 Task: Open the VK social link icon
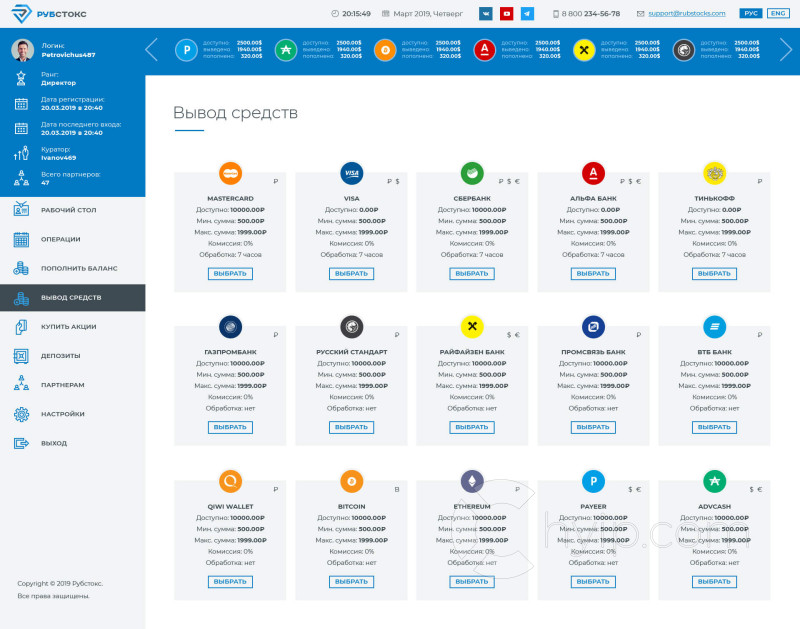[485, 14]
